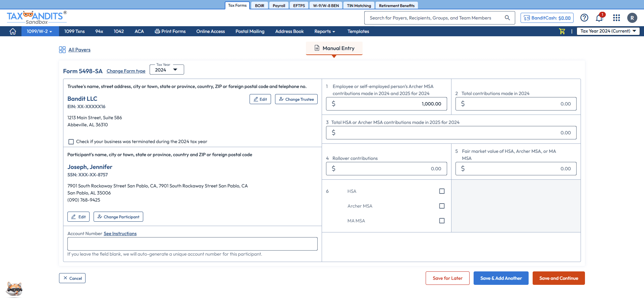Expand the Reports menu
Image resolution: width=644 pixels, height=306 pixels.
(x=324, y=31)
